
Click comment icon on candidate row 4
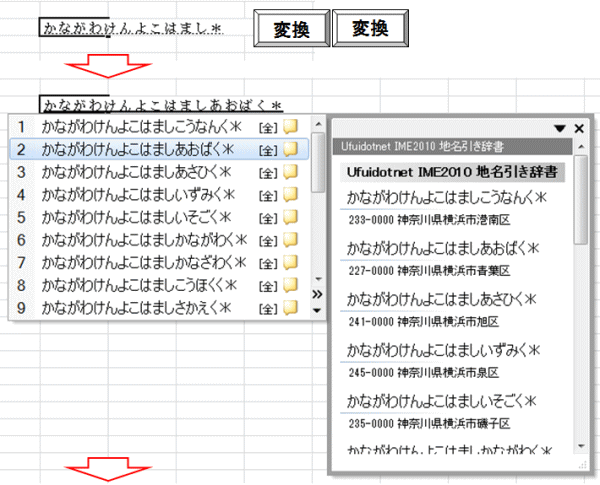(290, 194)
